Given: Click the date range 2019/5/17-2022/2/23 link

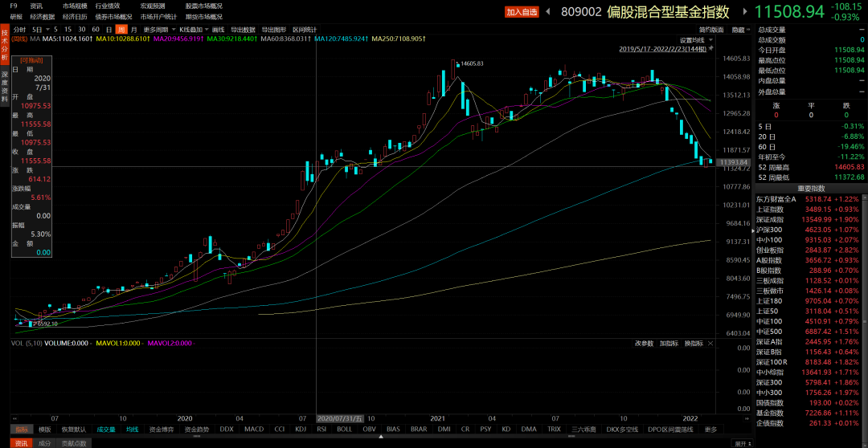Looking at the screenshot, I should (662, 49).
